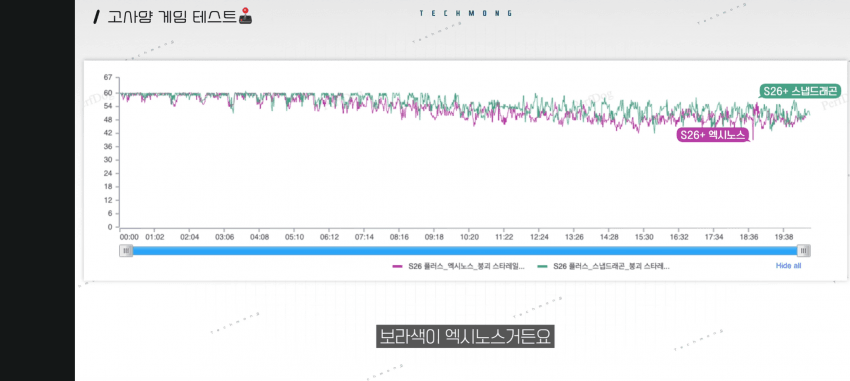Viewport: 850px width, 381px height.
Task: Click the 24 value on the FPS axis
Action: coord(107,173)
